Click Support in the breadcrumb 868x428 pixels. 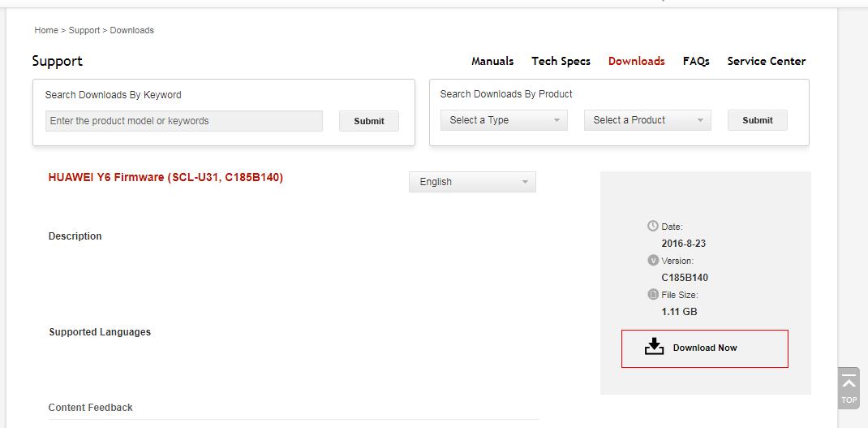(x=84, y=31)
